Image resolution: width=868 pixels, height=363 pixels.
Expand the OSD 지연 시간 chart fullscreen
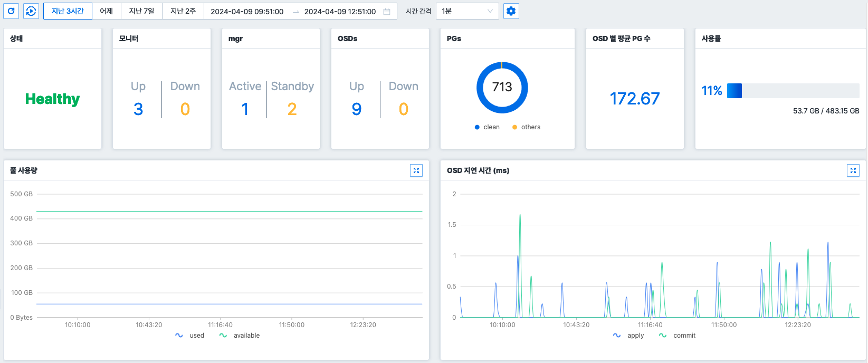[853, 170]
